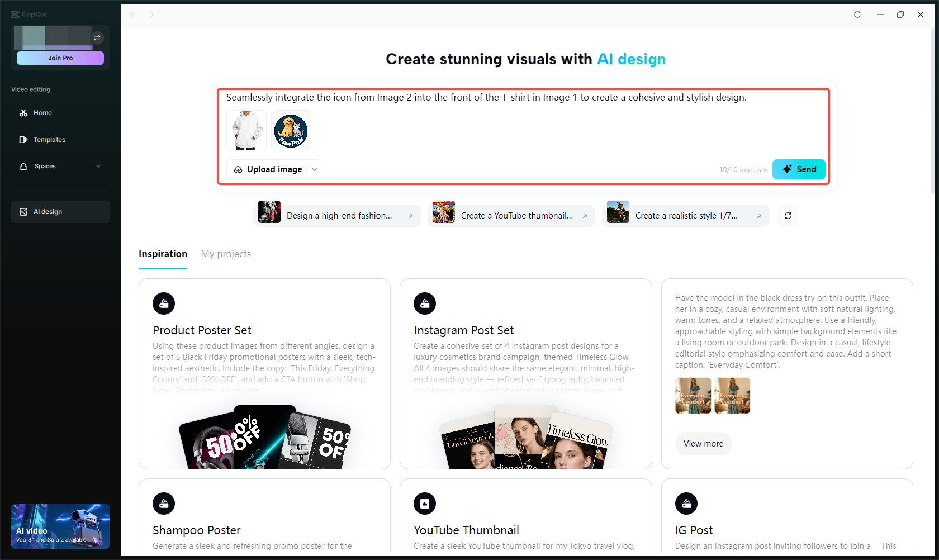Select the Inspiration tab
Viewport: 939px width, 560px height.
(x=163, y=254)
